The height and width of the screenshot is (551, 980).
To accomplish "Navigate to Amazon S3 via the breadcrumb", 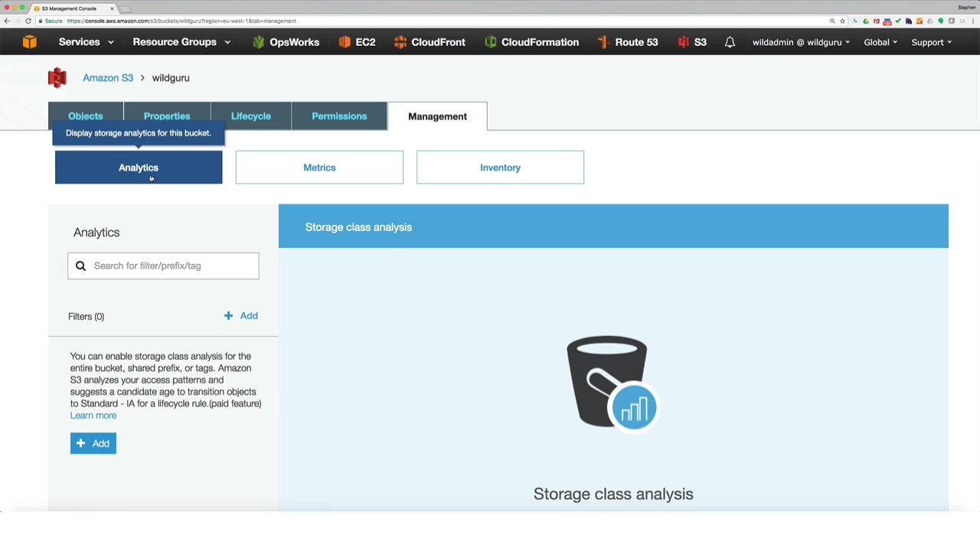I will pos(108,78).
